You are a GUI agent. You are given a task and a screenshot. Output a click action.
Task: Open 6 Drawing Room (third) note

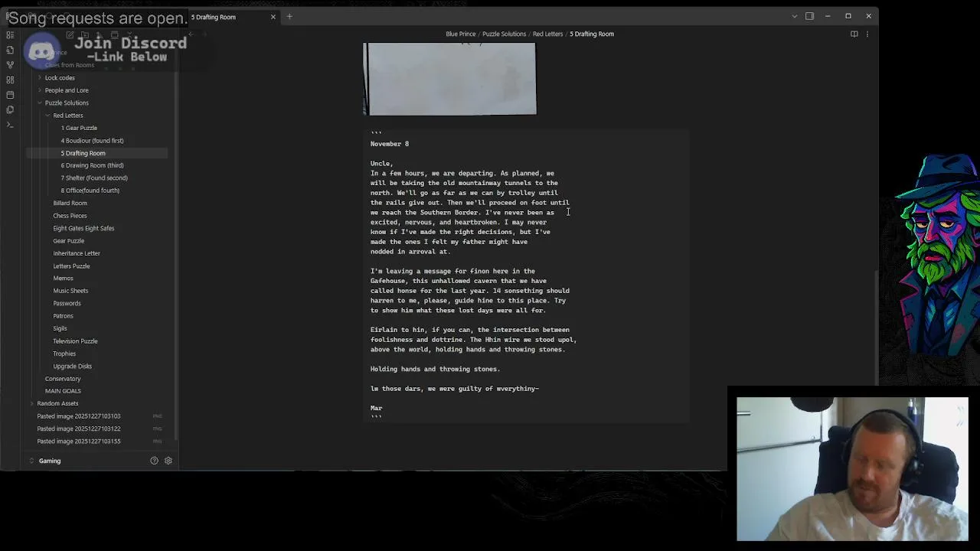coord(92,165)
